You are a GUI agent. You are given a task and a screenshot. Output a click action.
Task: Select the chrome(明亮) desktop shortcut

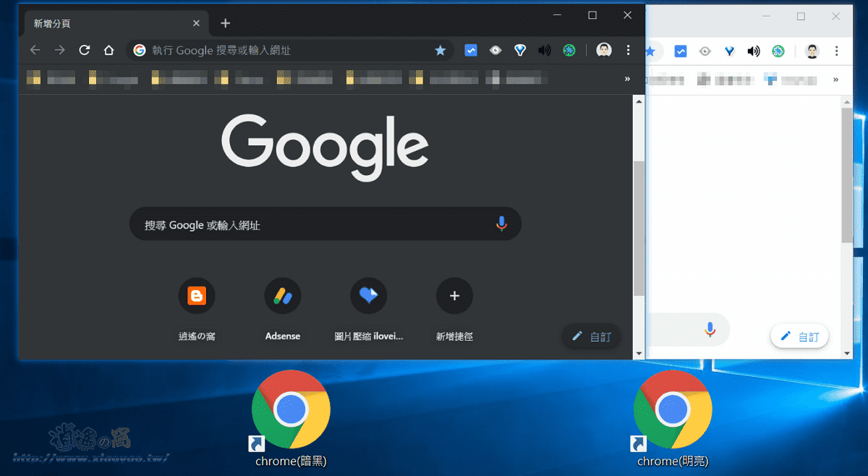tap(673, 419)
